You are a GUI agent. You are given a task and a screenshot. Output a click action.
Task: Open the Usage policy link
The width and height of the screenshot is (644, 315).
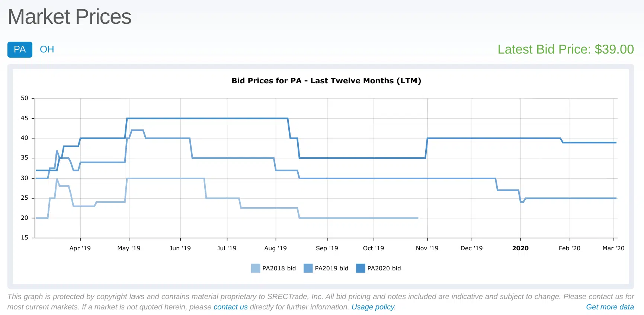coord(373,307)
